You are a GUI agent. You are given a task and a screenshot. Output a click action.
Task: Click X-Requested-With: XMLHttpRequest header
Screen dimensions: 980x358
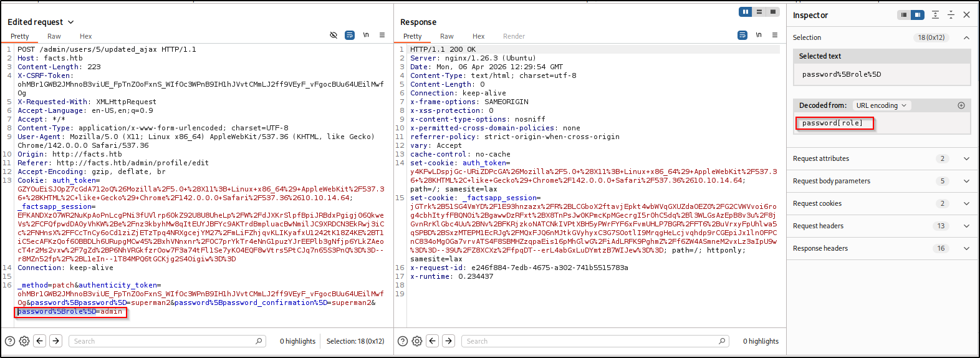pos(87,102)
